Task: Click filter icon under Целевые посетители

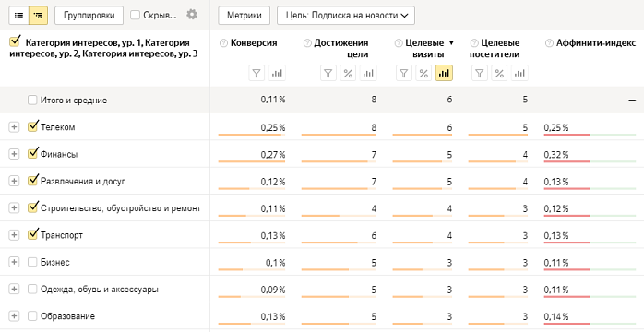Action: (x=479, y=74)
